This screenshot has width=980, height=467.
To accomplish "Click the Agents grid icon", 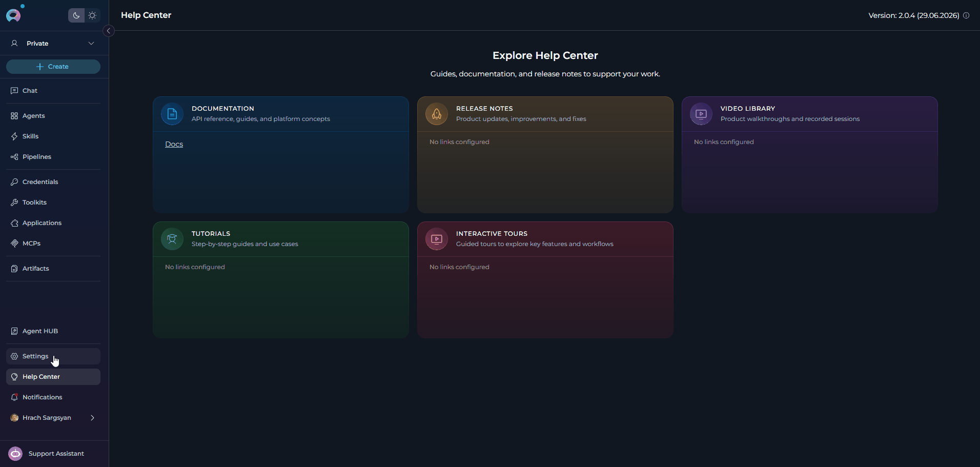I will [14, 116].
